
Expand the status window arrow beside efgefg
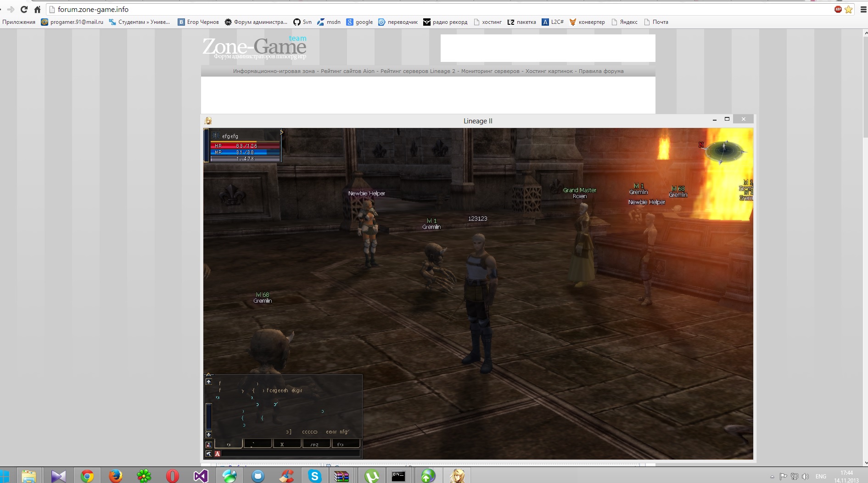click(281, 132)
